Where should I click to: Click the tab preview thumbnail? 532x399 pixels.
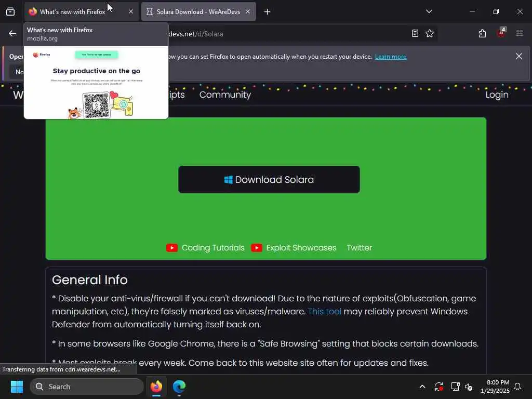click(x=96, y=83)
